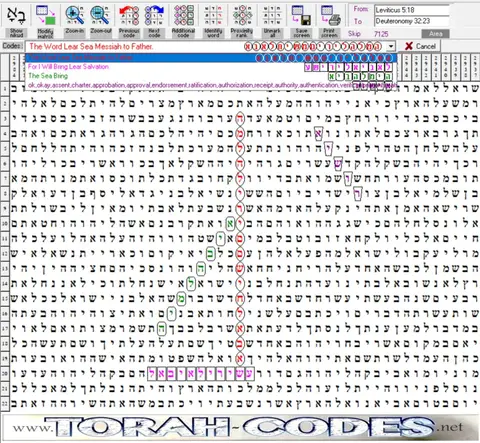Select the Zoom-in magnifier icon

click(75, 15)
